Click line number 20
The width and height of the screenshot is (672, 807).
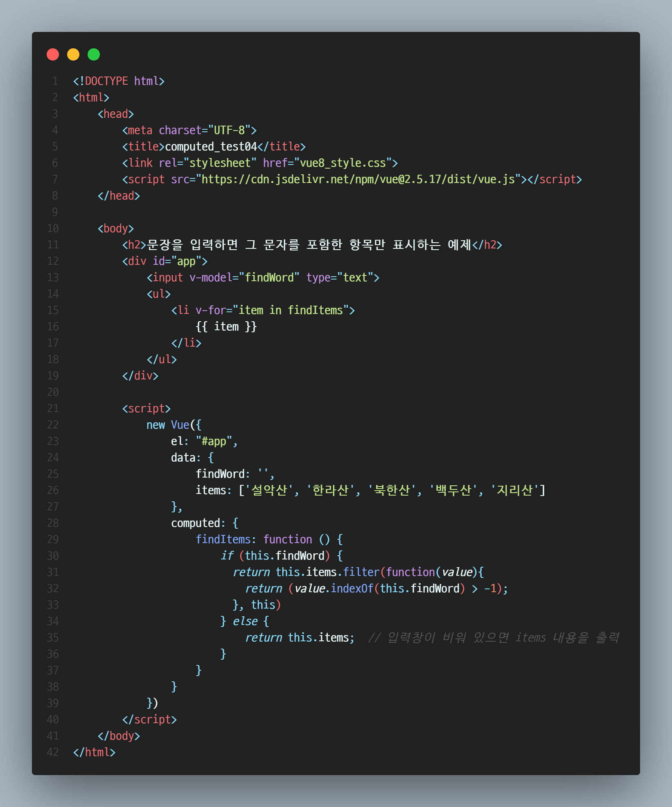[53, 392]
